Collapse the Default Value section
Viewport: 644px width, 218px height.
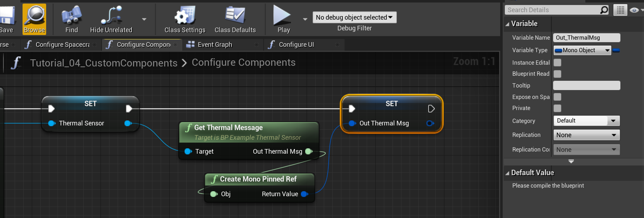(x=507, y=173)
